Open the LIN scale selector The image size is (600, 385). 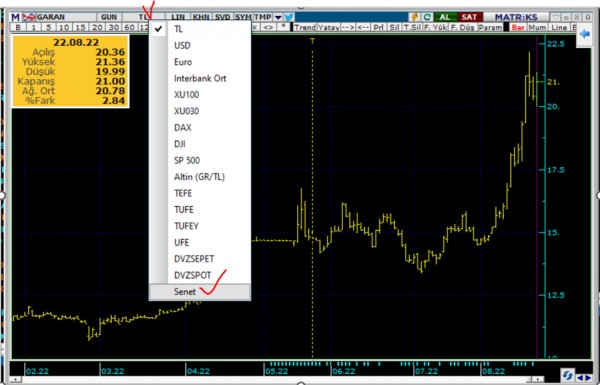click(178, 17)
